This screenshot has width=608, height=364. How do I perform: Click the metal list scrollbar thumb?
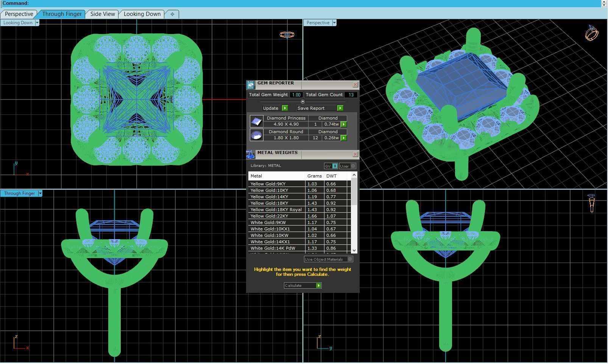[x=354, y=191]
